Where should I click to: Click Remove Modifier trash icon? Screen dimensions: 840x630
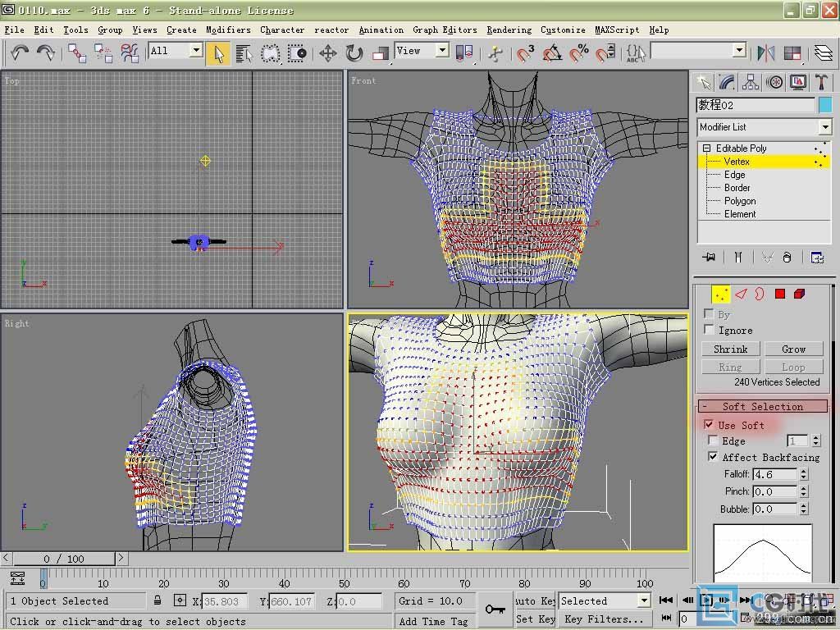point(787,258)
